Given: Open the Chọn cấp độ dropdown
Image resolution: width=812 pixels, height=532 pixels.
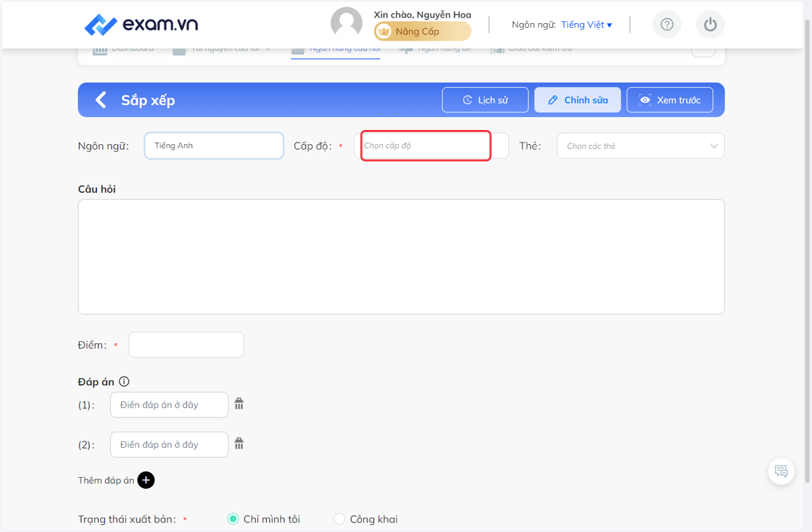Looking at the screenshot, I should point(431,146).
